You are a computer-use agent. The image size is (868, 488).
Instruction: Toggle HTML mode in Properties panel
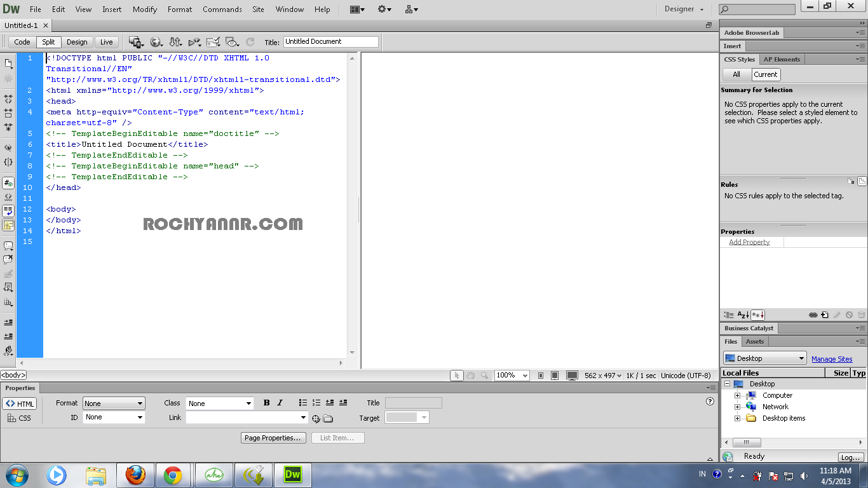pyautogui.click(x=20, y=404)
